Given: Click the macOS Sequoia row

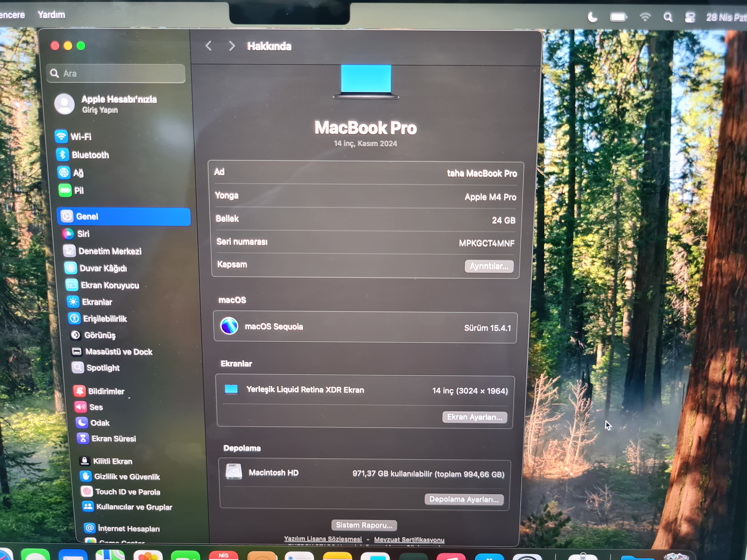Looking at the screenshot, I should coord(365,327).
